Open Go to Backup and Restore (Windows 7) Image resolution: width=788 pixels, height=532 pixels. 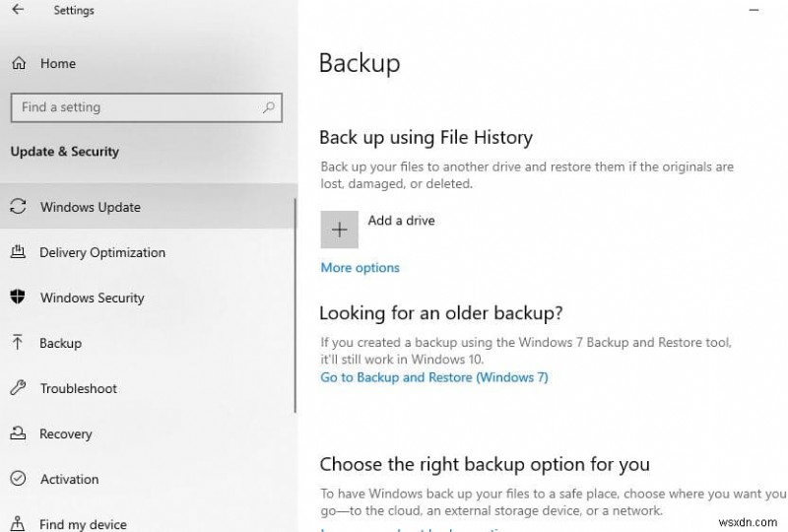coord(434,377)
